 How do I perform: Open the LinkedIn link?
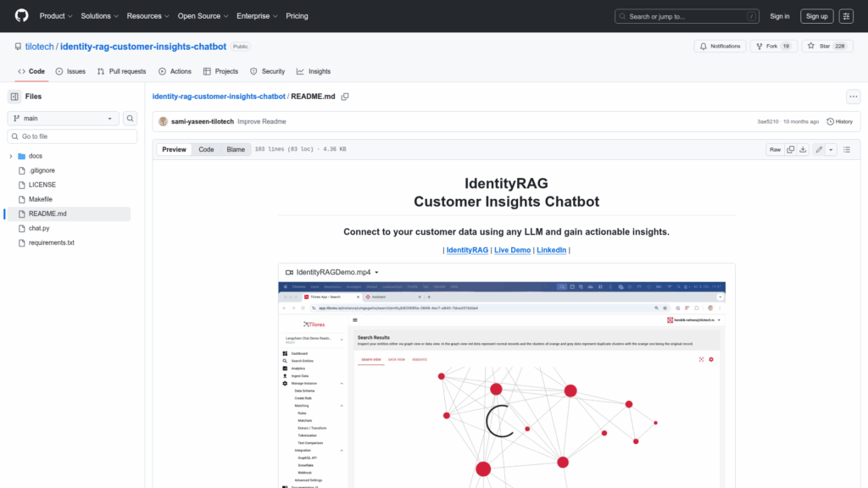pyautogui.click(x=551, y=250)
